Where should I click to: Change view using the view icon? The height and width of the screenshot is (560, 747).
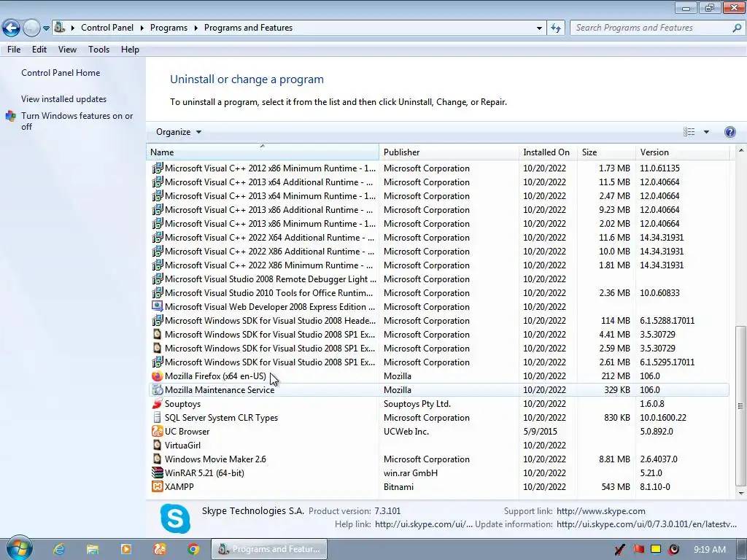(689, 132)
